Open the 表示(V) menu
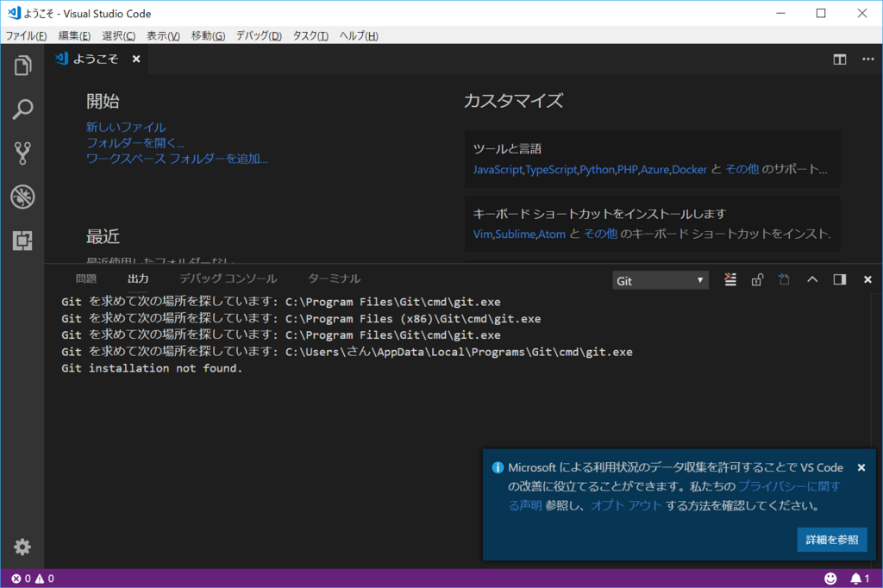883x588 pixels. pos(163,35)
